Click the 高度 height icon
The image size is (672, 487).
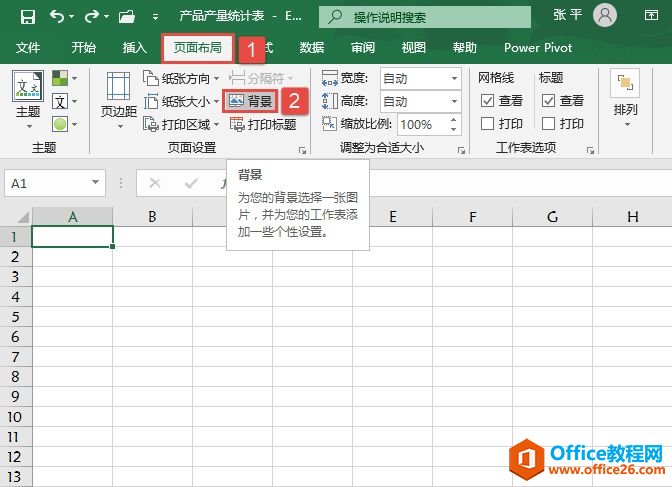click(330, 101)
